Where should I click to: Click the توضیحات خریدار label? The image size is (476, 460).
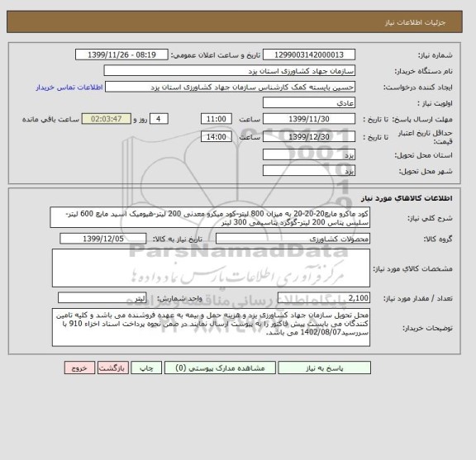(427, 328)
